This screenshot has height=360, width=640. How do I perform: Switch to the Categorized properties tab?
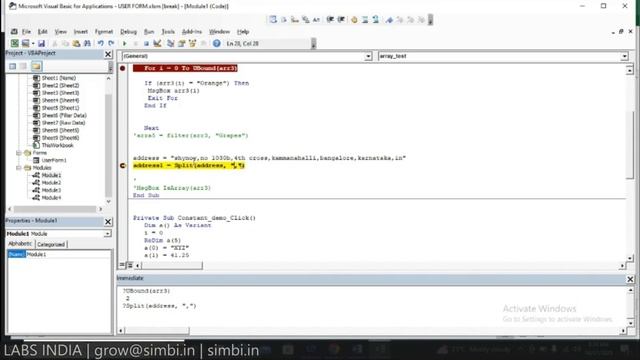(x=51, y=244)
